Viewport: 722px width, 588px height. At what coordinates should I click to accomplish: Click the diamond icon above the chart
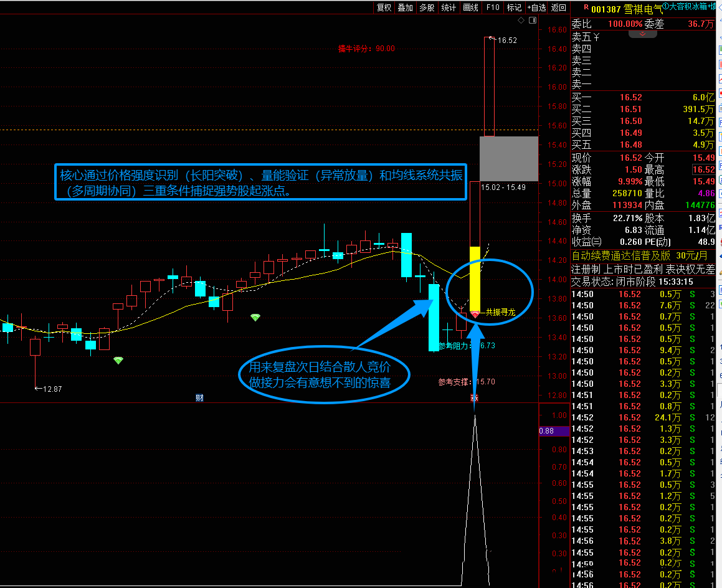click(x=521, y=21)
